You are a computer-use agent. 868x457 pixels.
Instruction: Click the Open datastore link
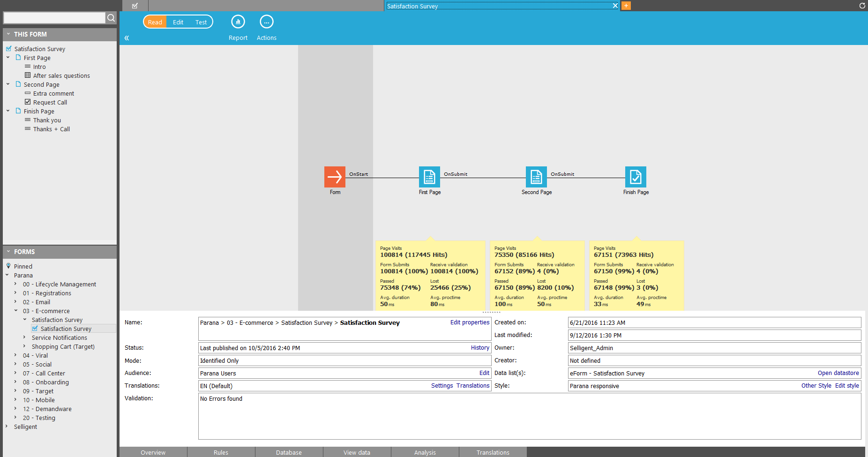tap(838, 373)
